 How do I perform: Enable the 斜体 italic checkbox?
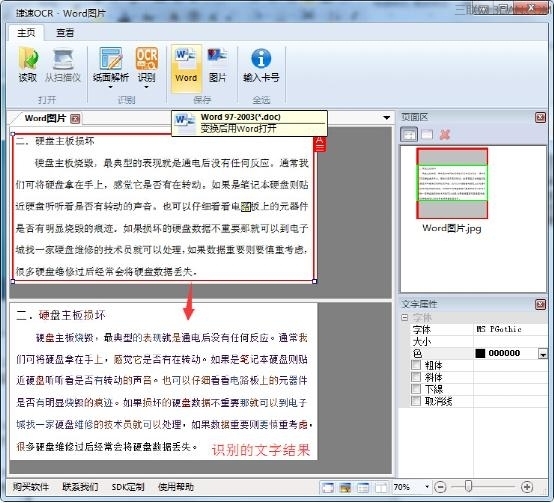pyautogui.click(x=416, y=377)
